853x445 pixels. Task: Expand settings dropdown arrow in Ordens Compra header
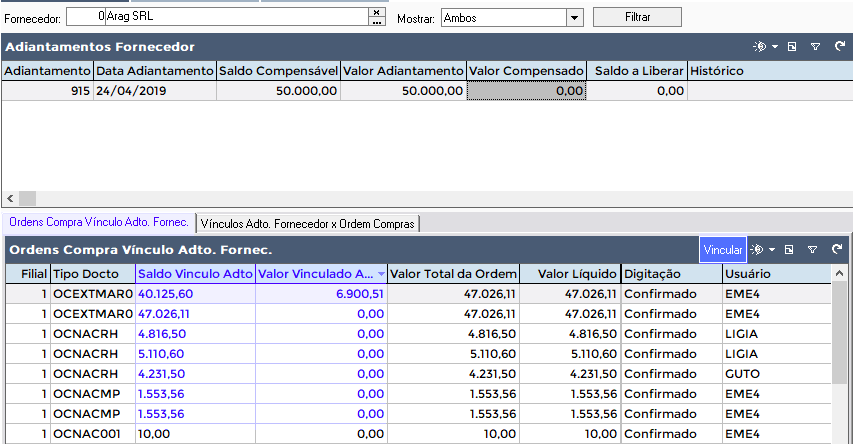click(771, 250)
